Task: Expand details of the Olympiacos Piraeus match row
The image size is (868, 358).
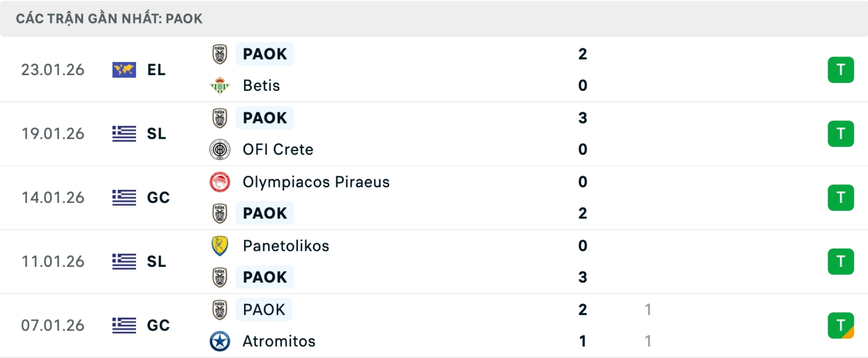Action: (434, 198)
